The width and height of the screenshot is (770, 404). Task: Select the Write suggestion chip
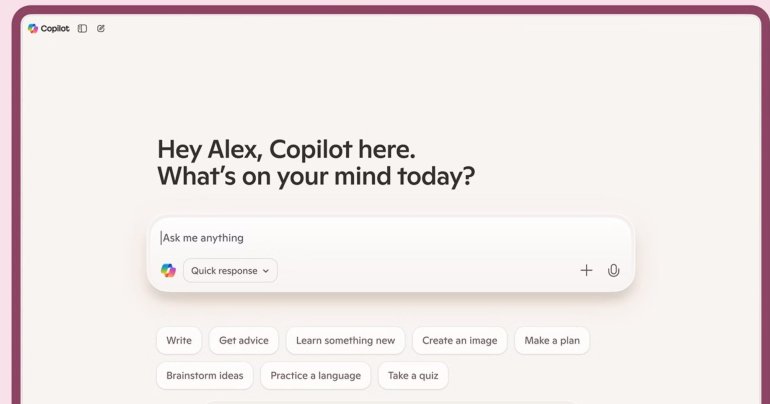click(179, 340)
